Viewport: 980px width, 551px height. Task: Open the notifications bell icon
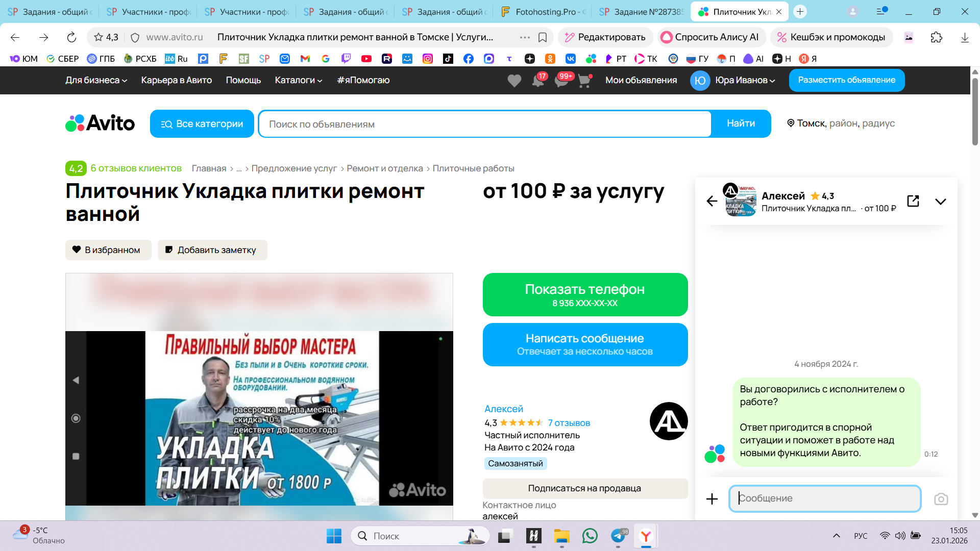click(x=538, y=81)
